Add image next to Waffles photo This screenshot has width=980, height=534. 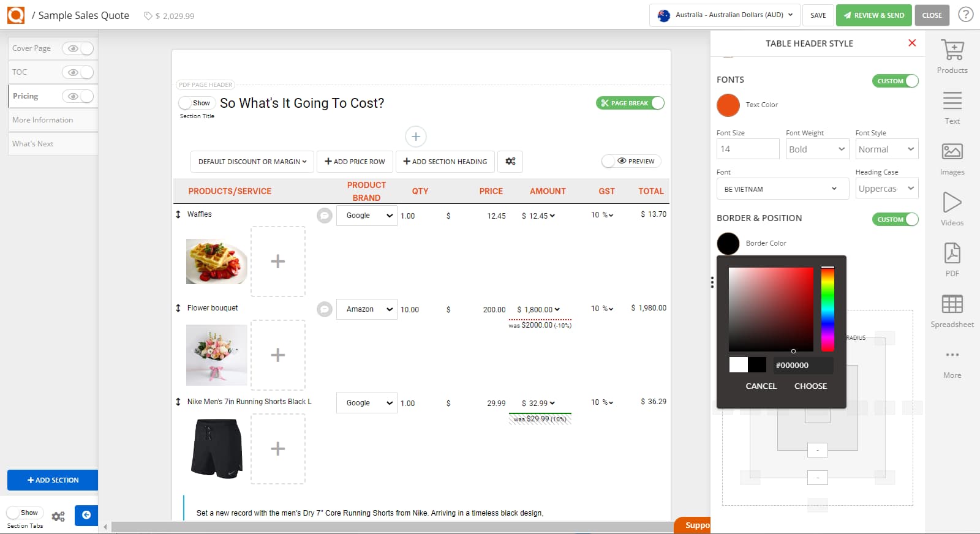(278, 261)
